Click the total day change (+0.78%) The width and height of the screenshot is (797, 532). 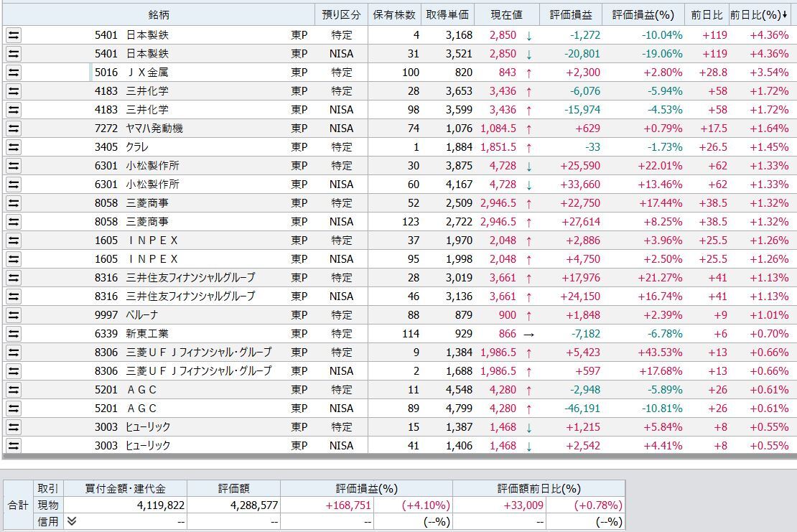[x=598, y=505]
